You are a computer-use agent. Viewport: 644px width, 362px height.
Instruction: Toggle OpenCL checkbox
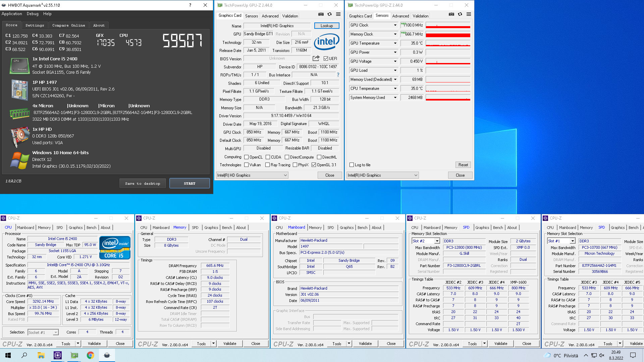tap(247, 157)
